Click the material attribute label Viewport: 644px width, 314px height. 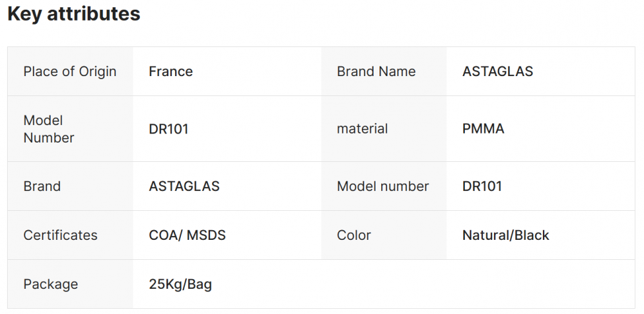tap(362, 129)
